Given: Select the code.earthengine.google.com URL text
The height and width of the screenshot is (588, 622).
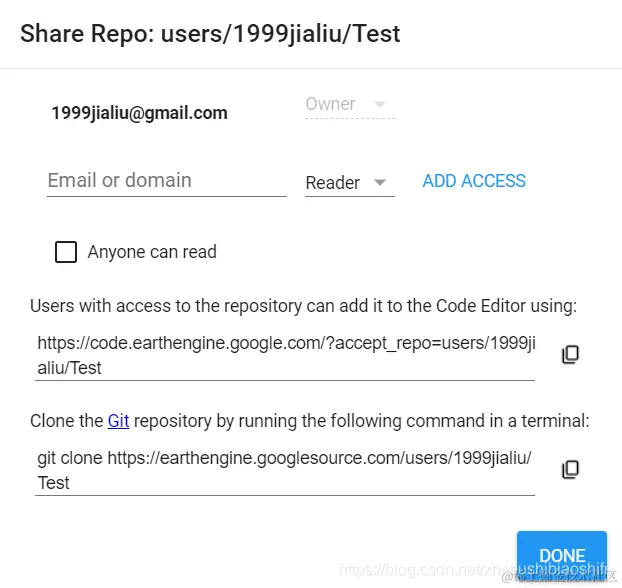Looking at the screenshot, I should (286, 355).
